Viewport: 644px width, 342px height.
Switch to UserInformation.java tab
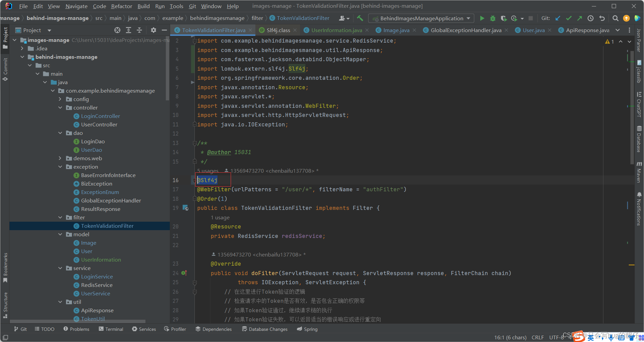tap(337, 30)
